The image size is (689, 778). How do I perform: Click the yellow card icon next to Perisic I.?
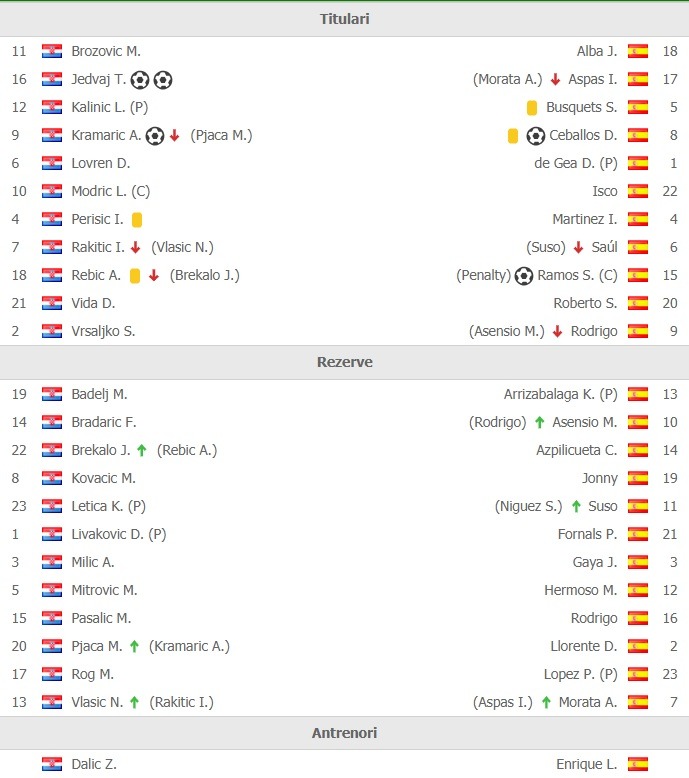pos(137,219)
